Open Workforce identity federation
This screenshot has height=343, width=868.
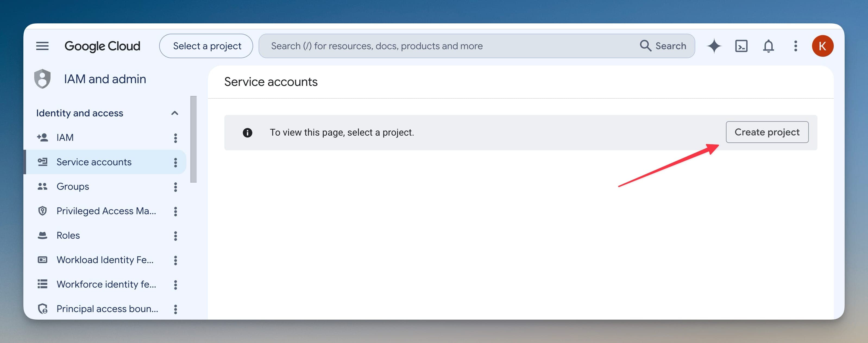[x=106, y=284]
